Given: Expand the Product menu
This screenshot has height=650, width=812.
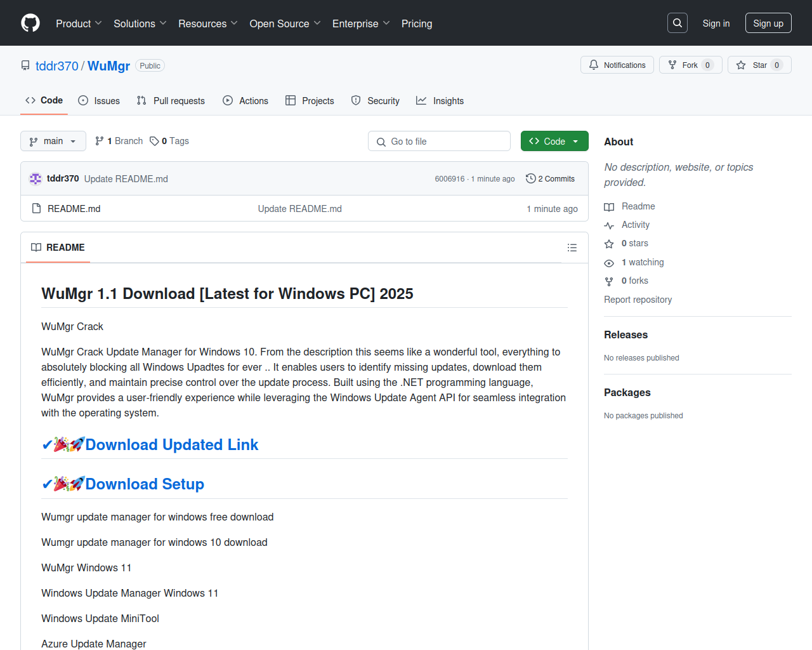Looking at the screenshot, I should 79,23.
